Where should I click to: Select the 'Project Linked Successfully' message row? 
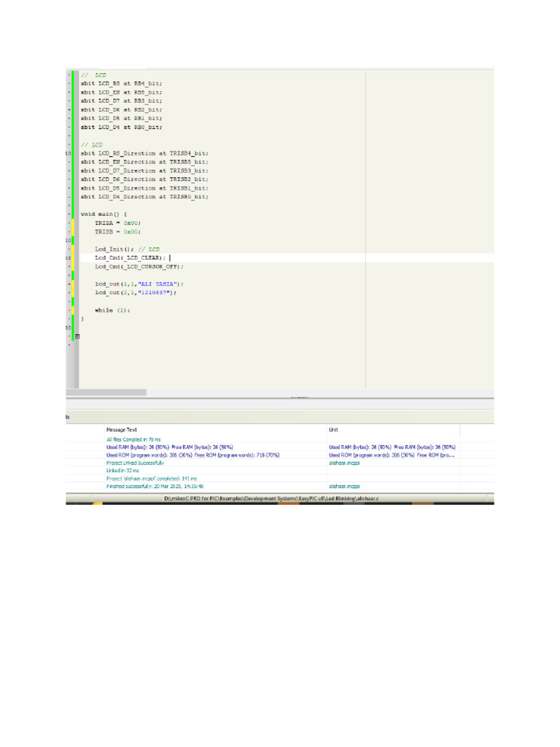point(135,462)
